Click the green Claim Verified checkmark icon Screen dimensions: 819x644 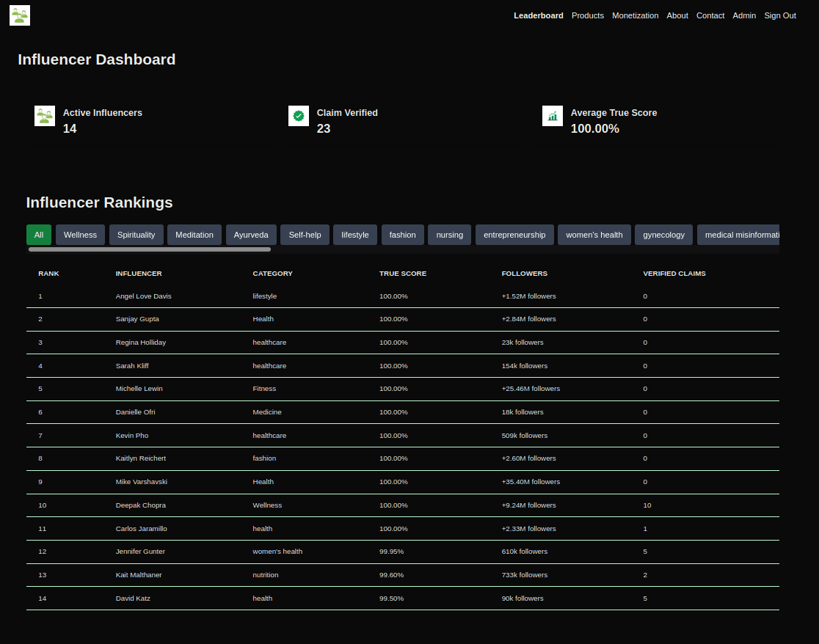point(299,115)
